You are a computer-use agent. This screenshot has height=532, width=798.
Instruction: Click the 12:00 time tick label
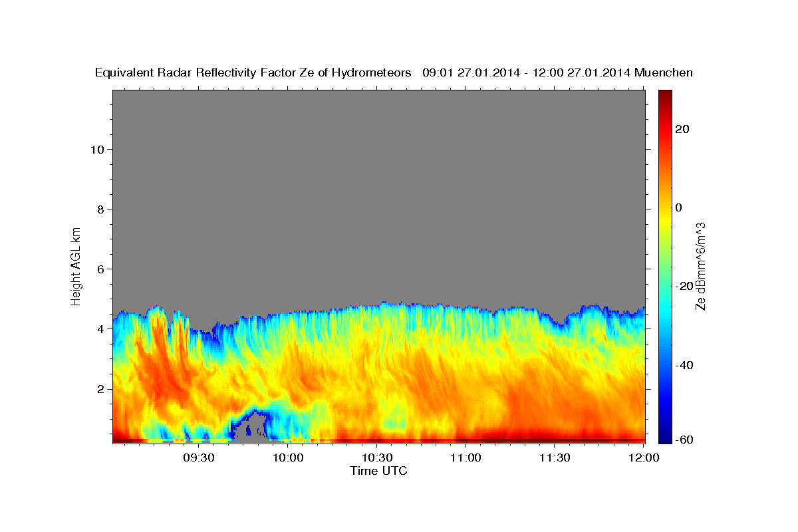click(x=643, y=458)
